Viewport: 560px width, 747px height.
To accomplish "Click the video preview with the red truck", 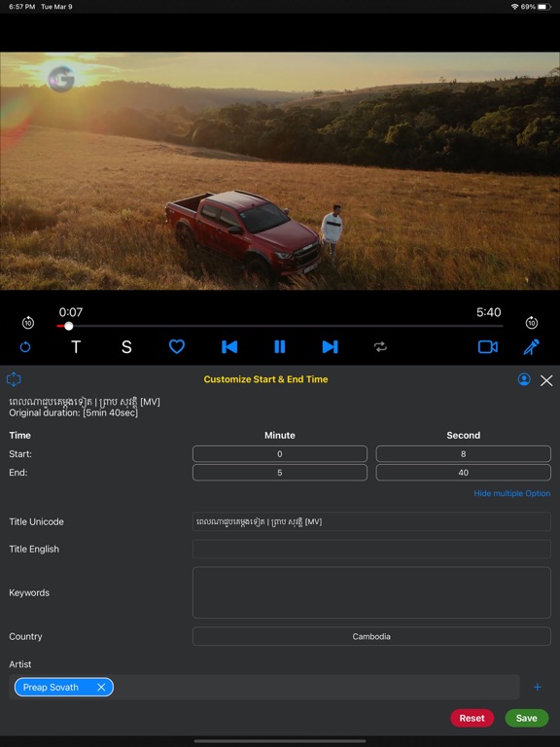I will click(x=280, y=171).
